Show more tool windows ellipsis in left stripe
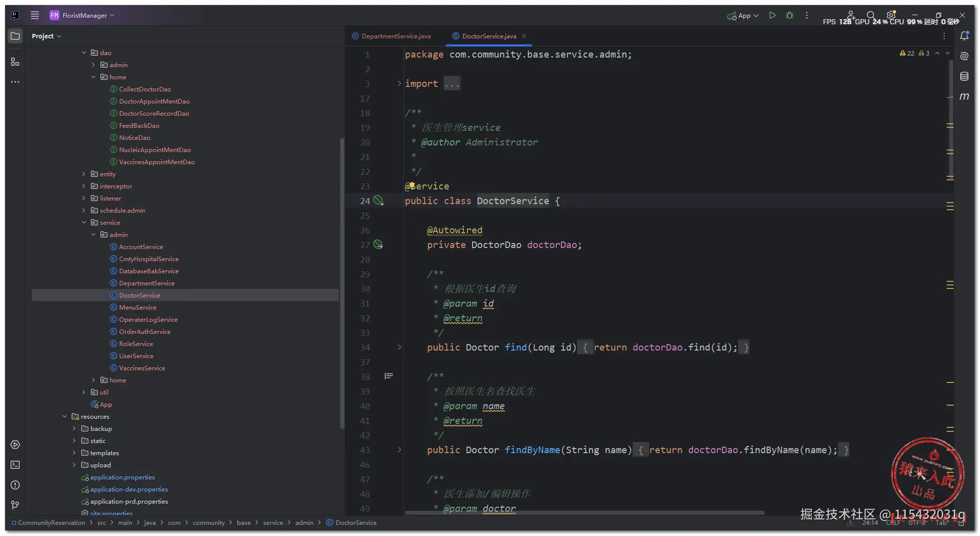 coord(15,81)
